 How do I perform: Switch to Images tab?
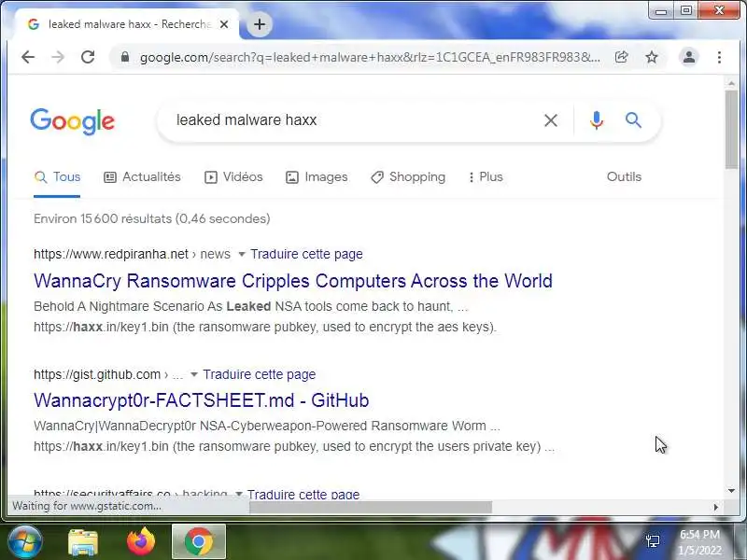(317, 177)
